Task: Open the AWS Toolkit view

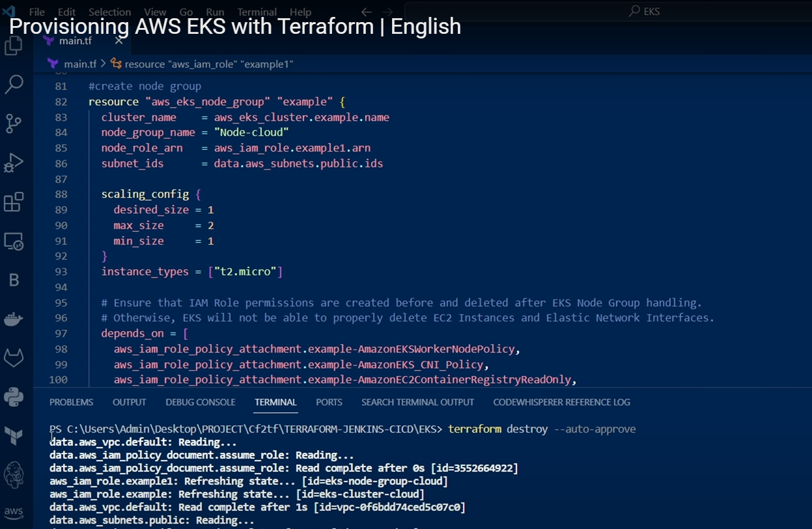Action: [x=14, y=513]
